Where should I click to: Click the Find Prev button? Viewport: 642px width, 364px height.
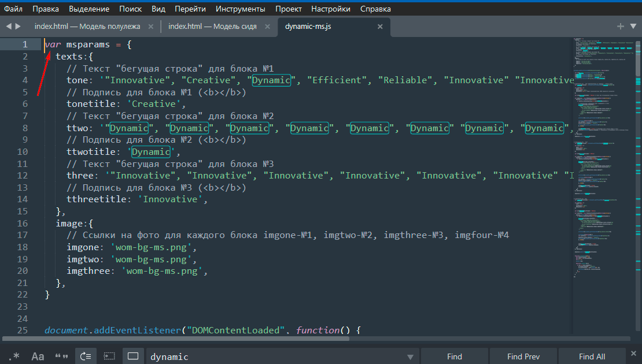pyautogui.click(x=523, y=356)
